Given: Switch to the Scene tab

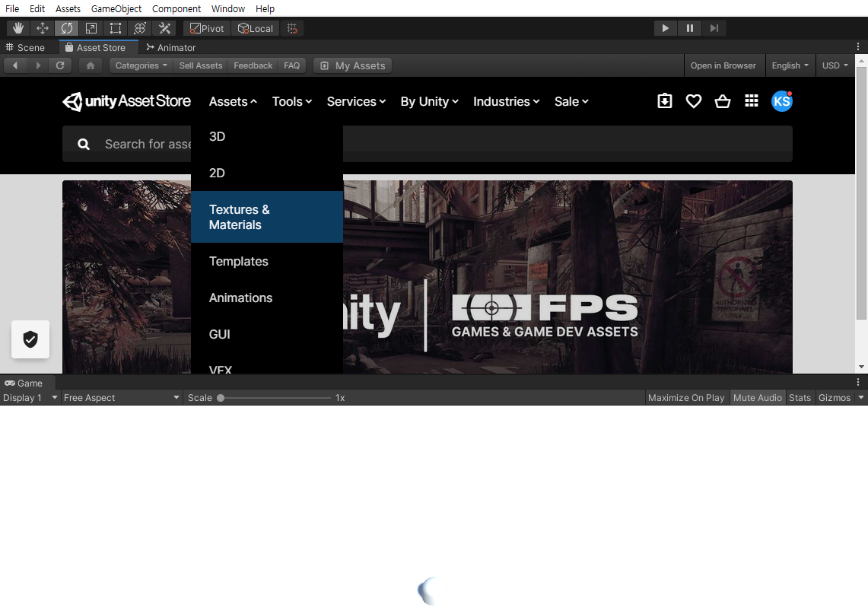Looking at the screenshot, I should coord(25,47).
